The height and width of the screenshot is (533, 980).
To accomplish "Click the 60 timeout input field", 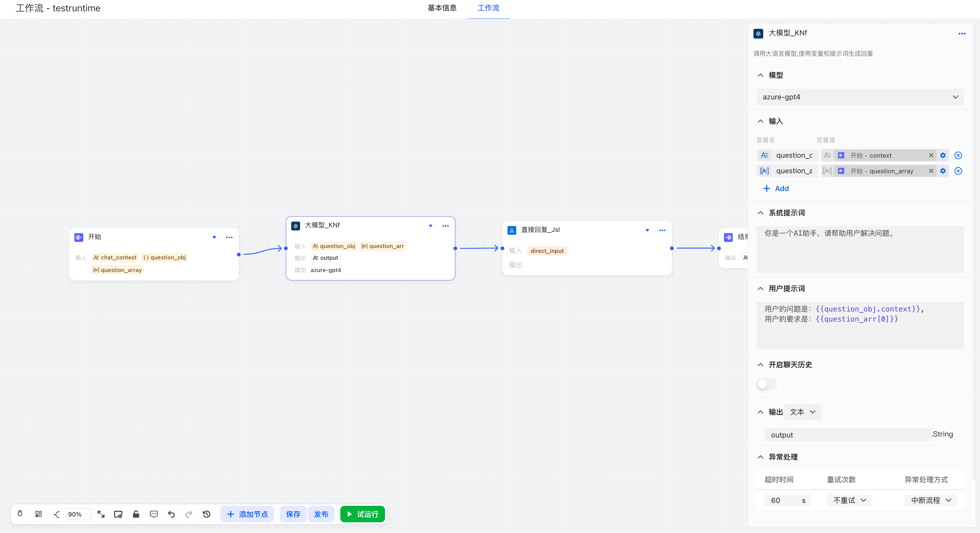I will (x=782, y=501).
